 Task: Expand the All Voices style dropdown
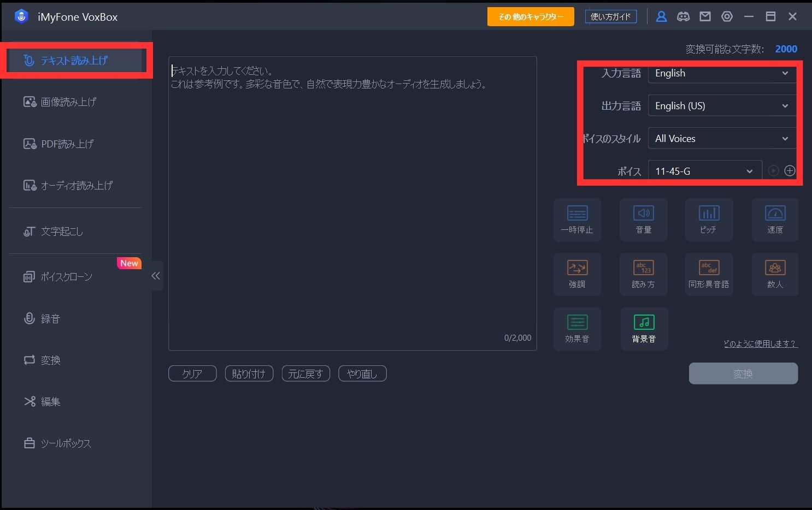[721, 139]
